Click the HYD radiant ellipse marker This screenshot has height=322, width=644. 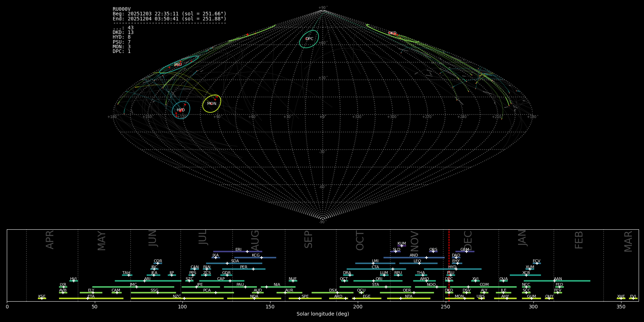(x=181, y=110)
